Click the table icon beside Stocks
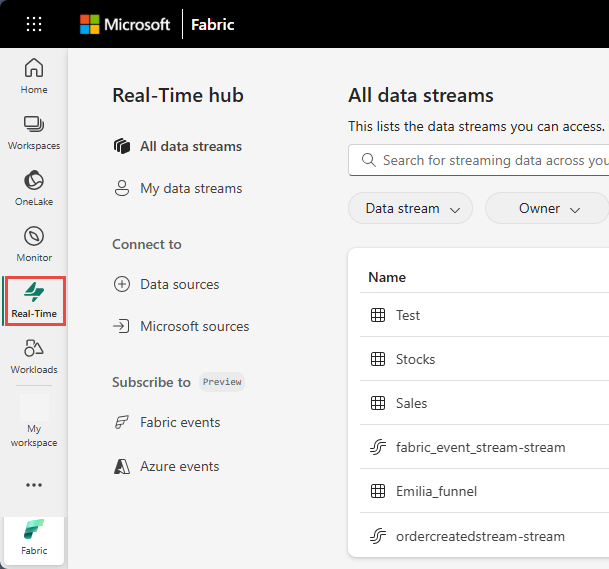 (x=378, y=359)
